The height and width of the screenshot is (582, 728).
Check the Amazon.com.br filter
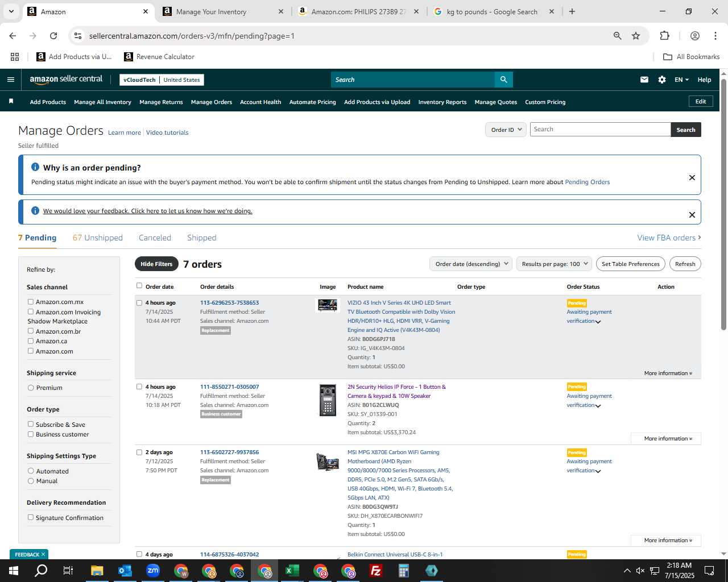pyautogui.click(x=31, y=331)
